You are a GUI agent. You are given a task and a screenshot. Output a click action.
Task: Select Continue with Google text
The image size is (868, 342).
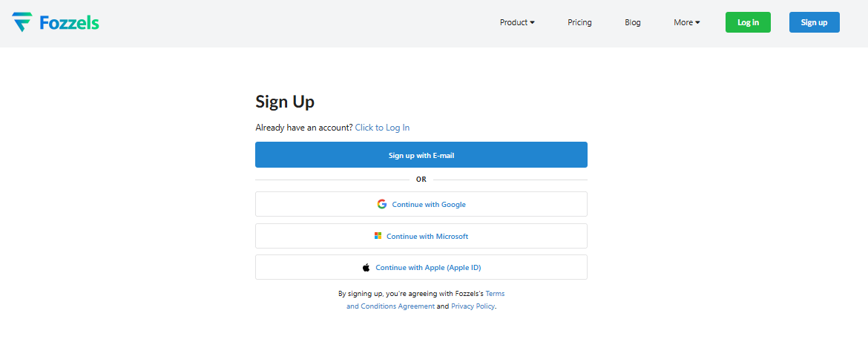click(x=429, y=204)
